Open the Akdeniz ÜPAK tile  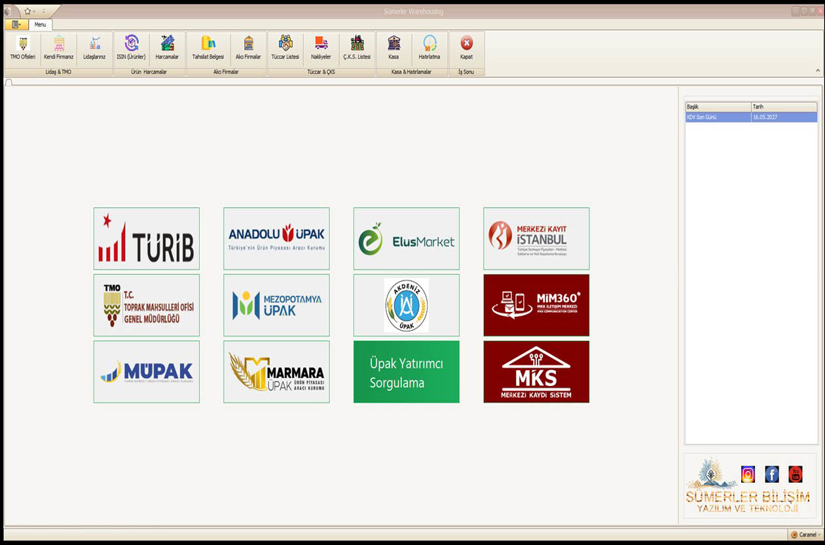(406, 305)
